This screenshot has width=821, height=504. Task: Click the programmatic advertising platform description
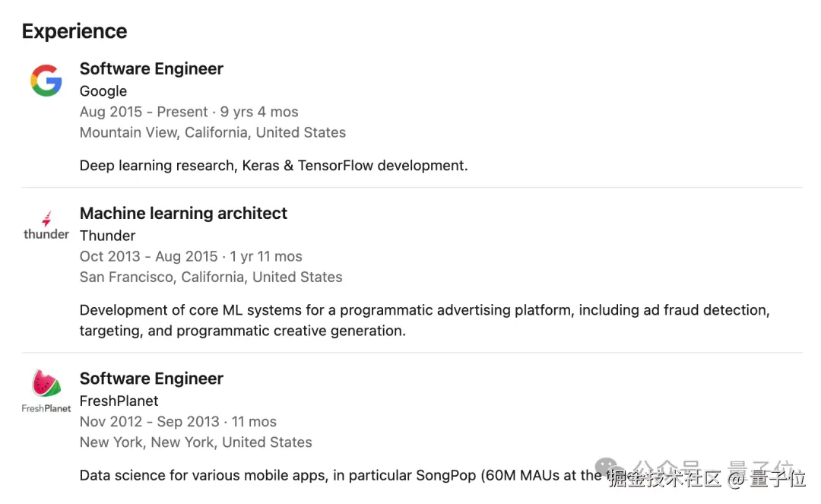[425, 320]
